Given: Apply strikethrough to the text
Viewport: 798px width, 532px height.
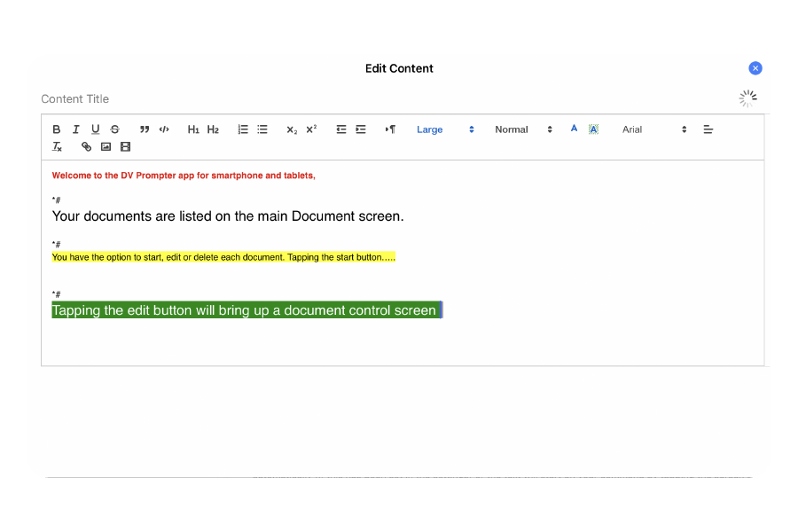Looking at the screenshot, I should click(114, 129).
